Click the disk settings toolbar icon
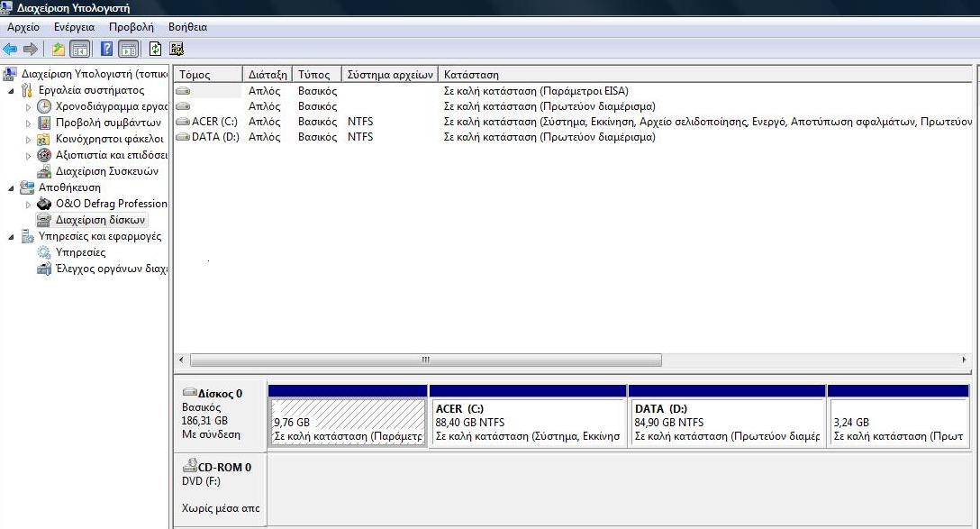 pos(177,49)
